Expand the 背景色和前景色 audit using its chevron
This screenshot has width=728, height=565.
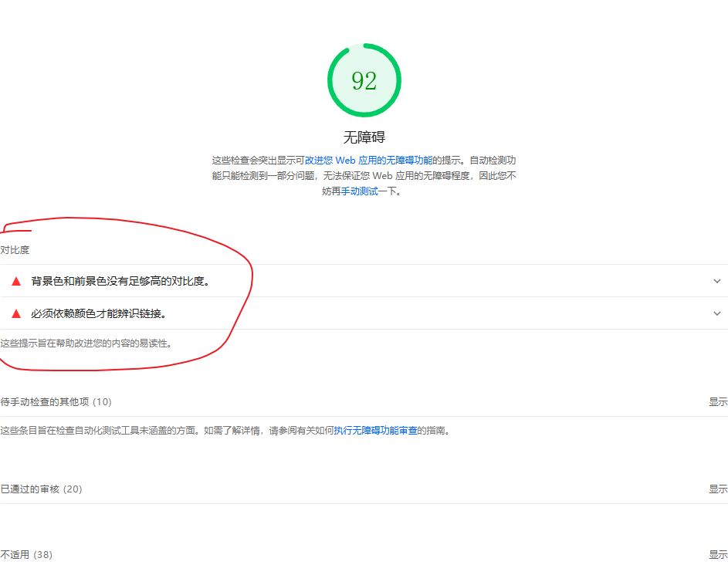pyautogui.click(x=716, y=281)
